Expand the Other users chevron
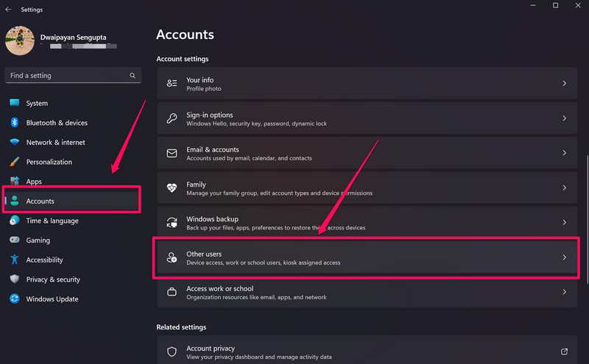Viewport: 589px width, 364px height. (x=564, y=257)
